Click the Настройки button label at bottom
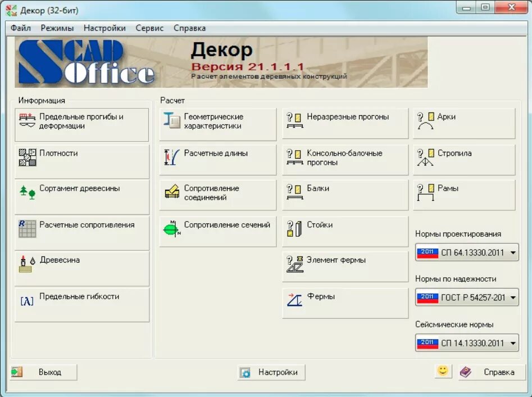This screenshot has height=397, width=532. (x=278, y=372)
